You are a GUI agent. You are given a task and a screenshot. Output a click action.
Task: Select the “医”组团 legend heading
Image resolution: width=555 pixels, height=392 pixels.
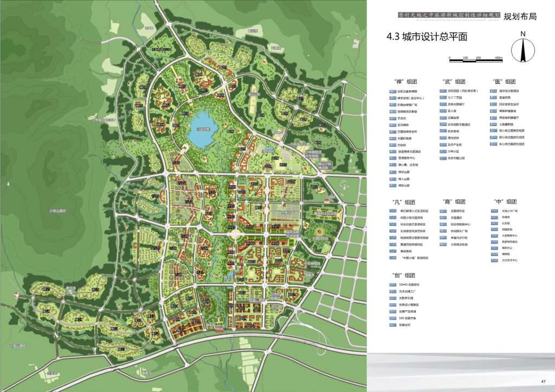tap(504, 81)
